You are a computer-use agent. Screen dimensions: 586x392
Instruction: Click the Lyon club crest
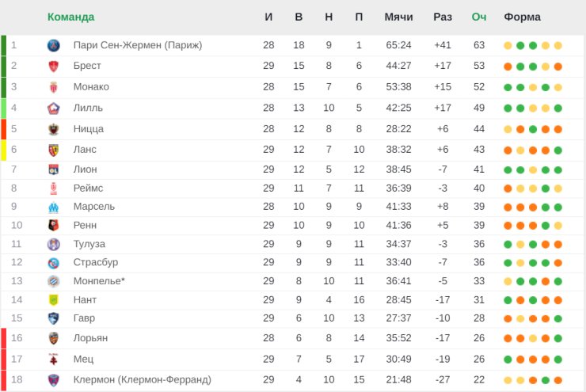53,169
